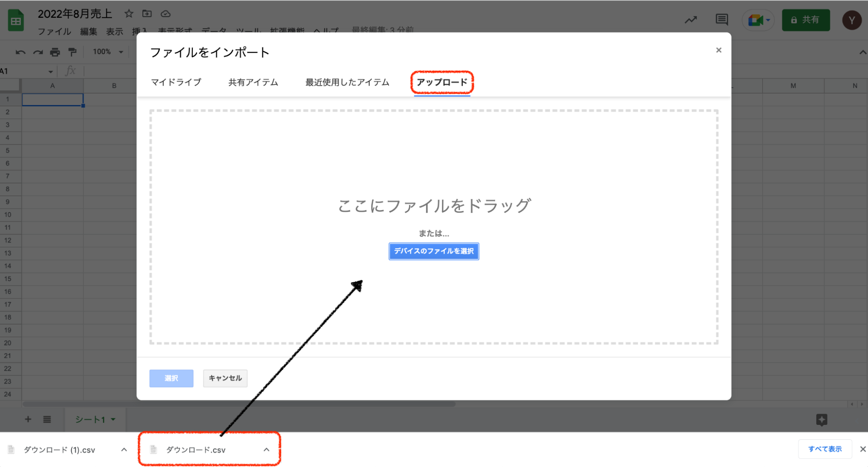
Task: Open the シート1 sheet tab menu arrow
Action: pos(113,419)
